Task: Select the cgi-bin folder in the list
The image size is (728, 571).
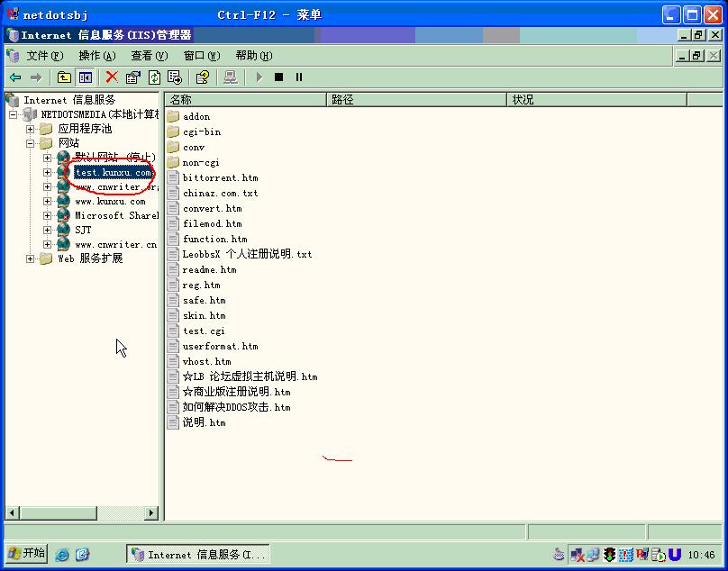Action: coord(201,131)
